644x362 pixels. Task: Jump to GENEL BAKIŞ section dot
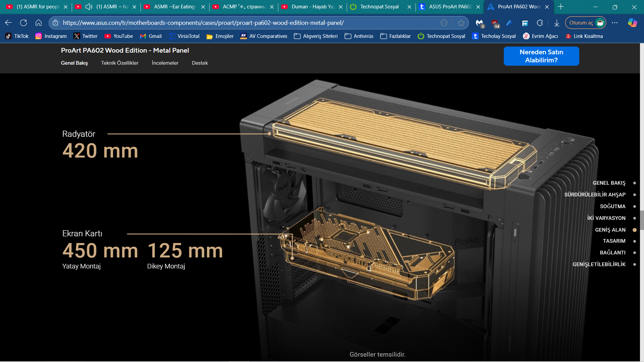pos(635,183)
